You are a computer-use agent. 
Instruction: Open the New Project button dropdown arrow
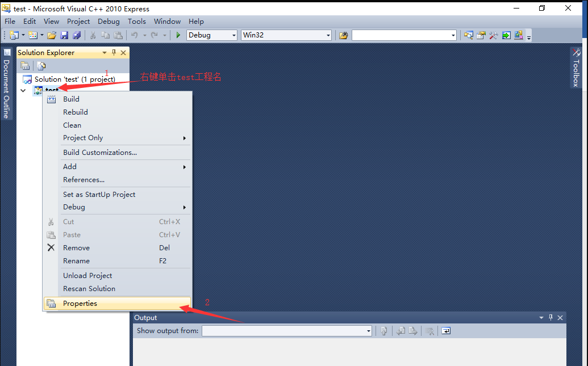coord(23,35)
